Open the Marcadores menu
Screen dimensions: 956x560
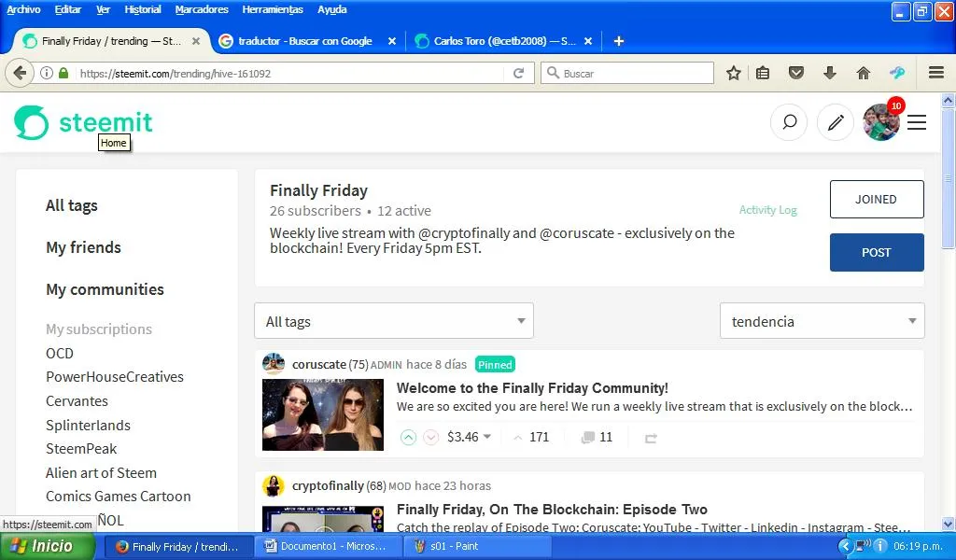pyautogui.click(x=202, y=9)
